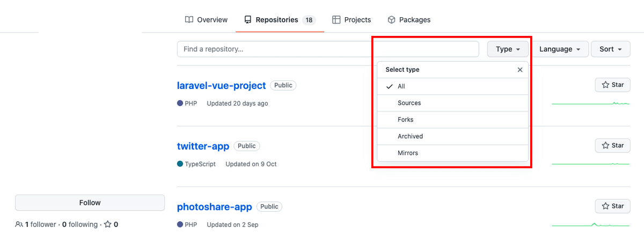Click the Public badge on photoshare-app
This screenshot has width=644, height=239.
(x=269, y=206)
